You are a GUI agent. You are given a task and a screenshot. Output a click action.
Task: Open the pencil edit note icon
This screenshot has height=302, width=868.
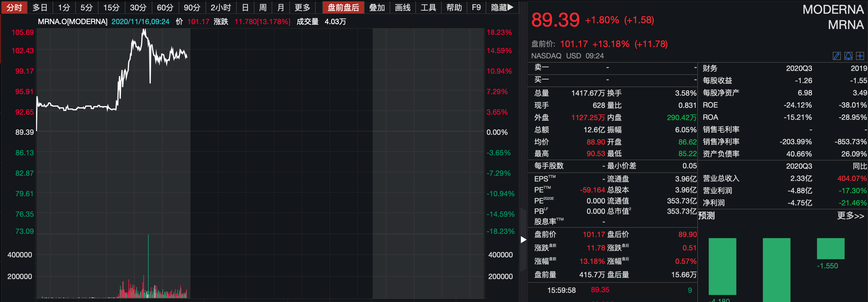pyautogui.click(x=837, y=56)
